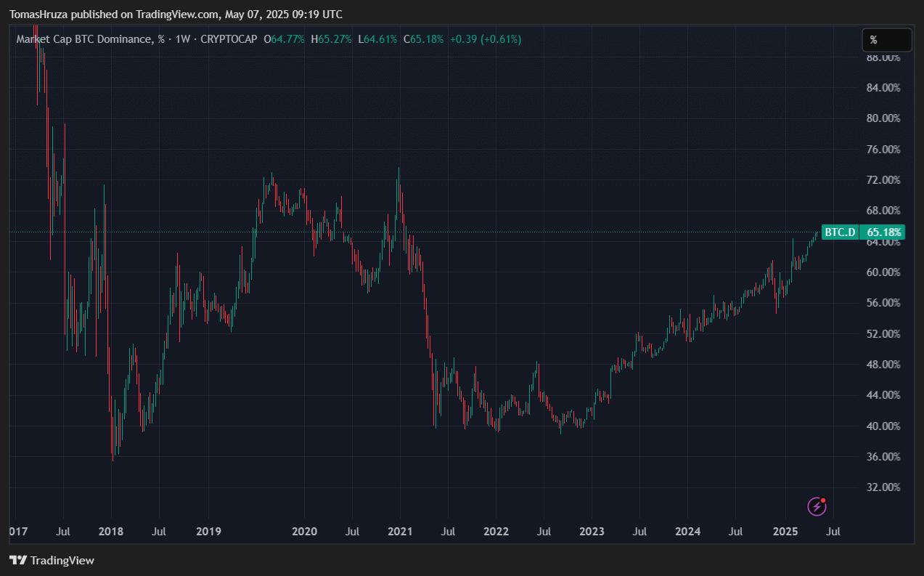Click the +0.39 (+0.61%) change value
This screenshot has width=924, height=576.
click(485, 39)
